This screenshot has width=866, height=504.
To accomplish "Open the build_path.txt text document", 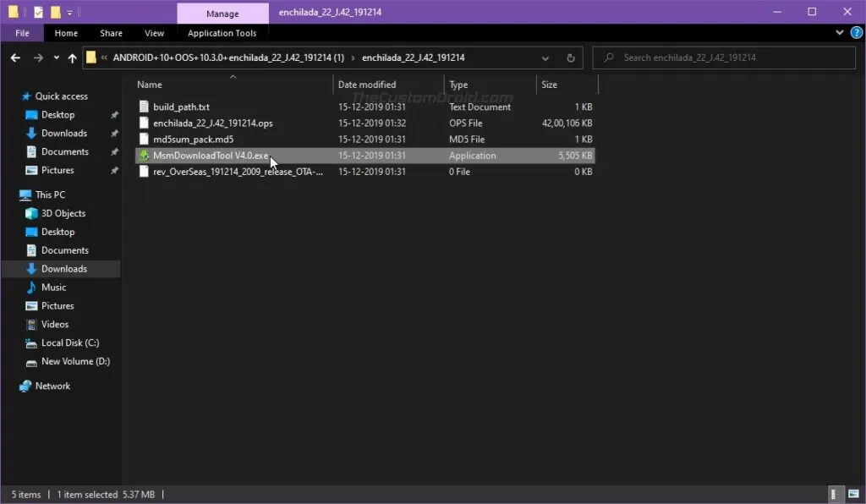I will pos(183,107).
